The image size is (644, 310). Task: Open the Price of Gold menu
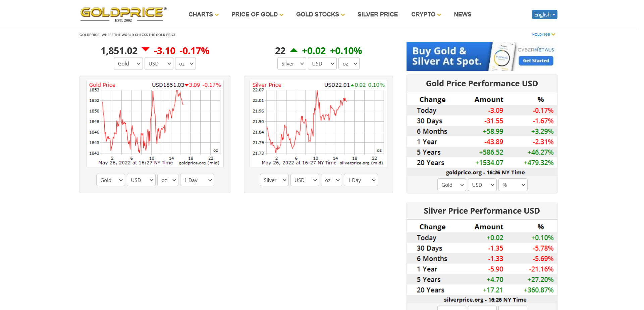pyautogui.click(x=257, y=14)
